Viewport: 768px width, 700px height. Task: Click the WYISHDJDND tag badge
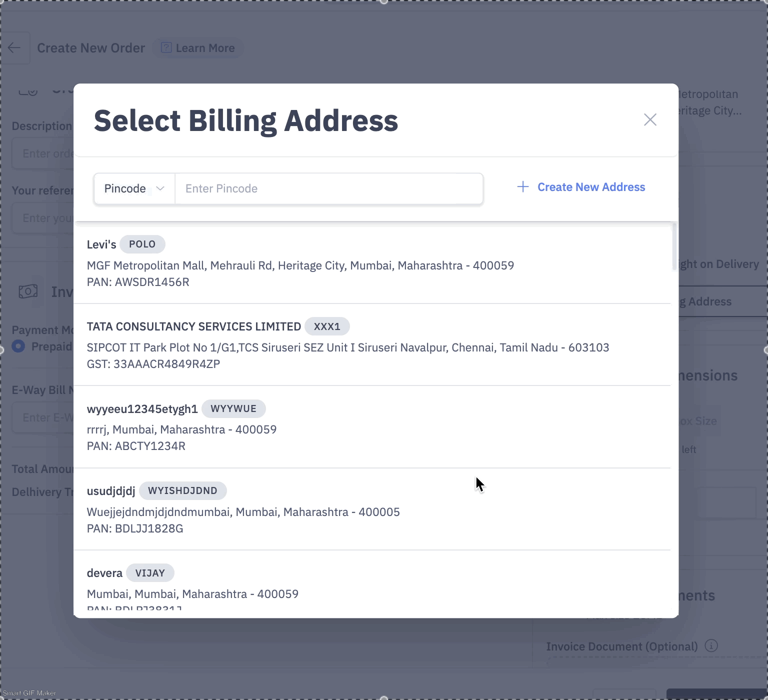(182, 491)
